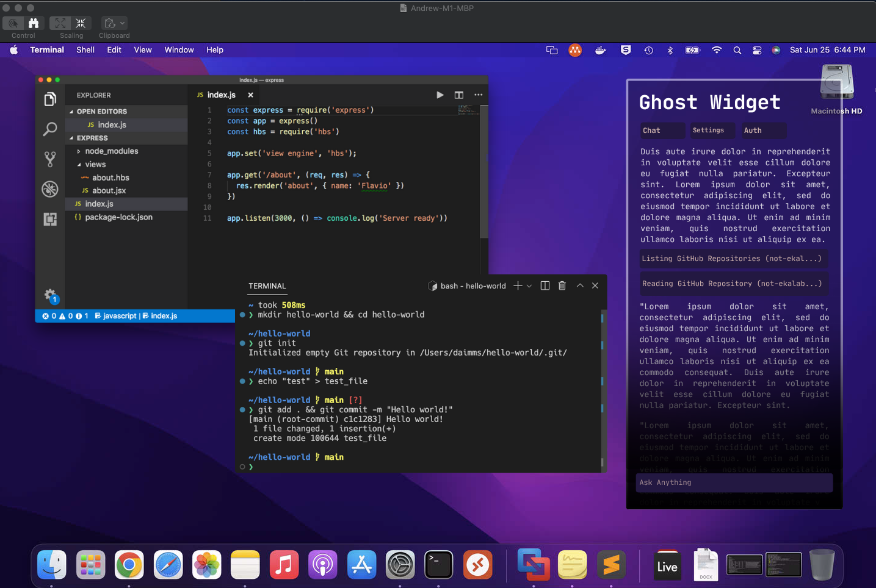Image resolution: width=876 pixels, height=588 pixels.
Task: Kill the terminal using the trash icon
Action: click(562, 285)
